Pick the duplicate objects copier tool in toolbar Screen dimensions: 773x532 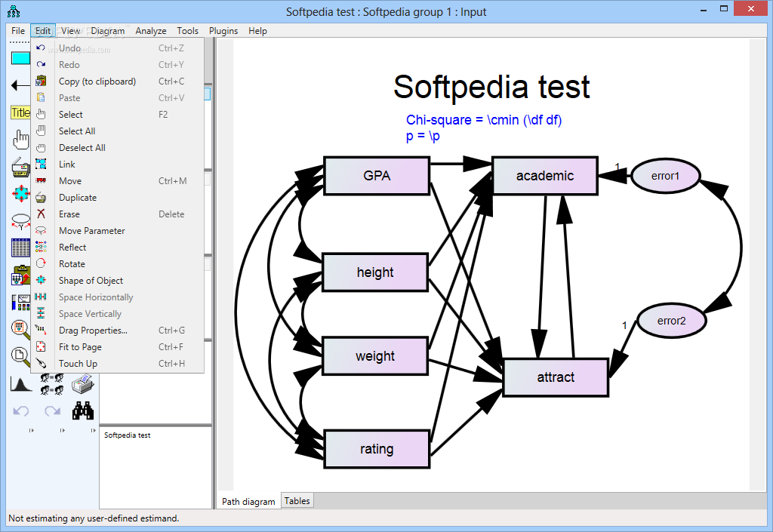(20, 167)
